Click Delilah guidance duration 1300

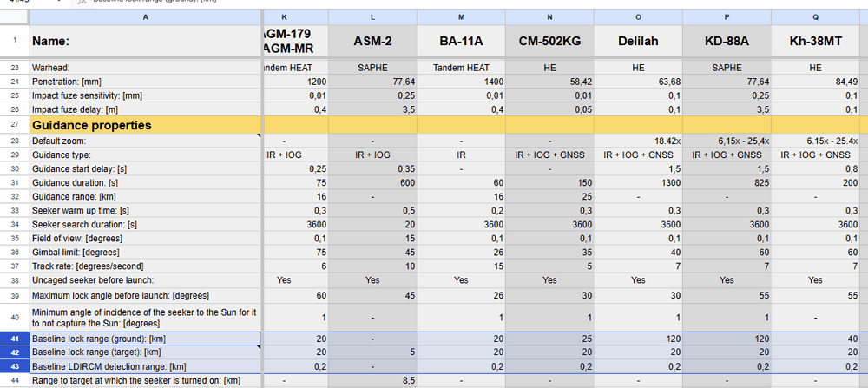tap(638, 182)
